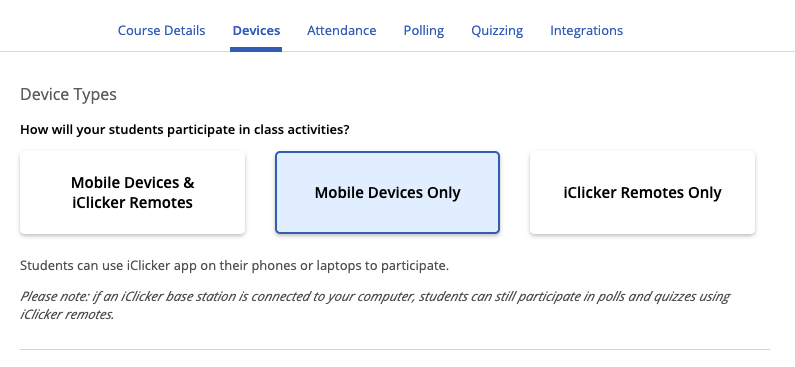Choose the iClicker Remotes Only option
This screenshot has height=367, width=795.
(x=642, y=193)
